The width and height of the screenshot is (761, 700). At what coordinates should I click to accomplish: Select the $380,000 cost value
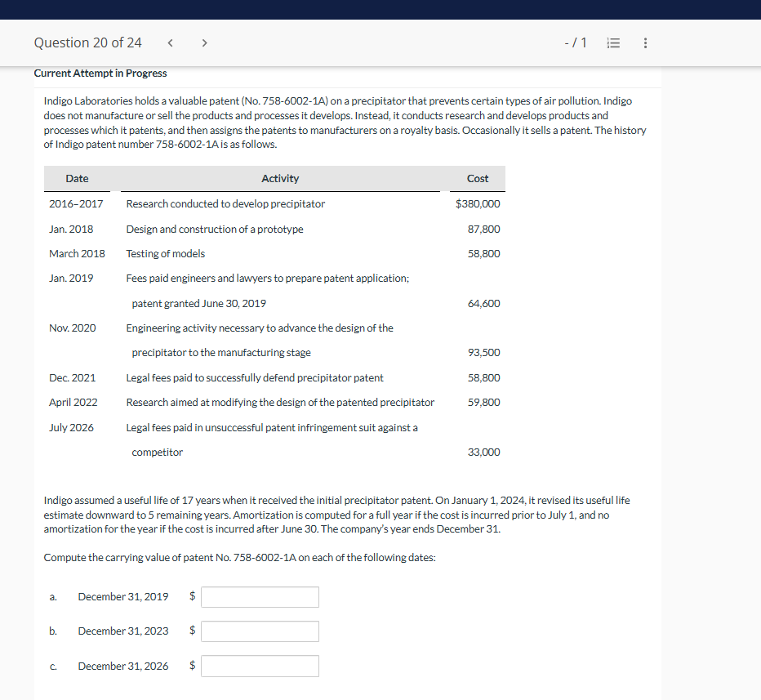pyautogui.click(x=478, y=204)
